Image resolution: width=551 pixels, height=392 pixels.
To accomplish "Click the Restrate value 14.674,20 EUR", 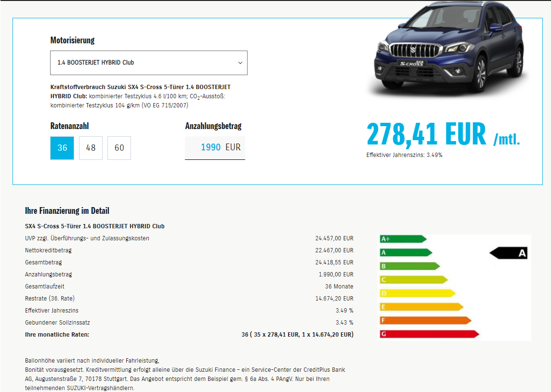I will click(x=334, y=299).
